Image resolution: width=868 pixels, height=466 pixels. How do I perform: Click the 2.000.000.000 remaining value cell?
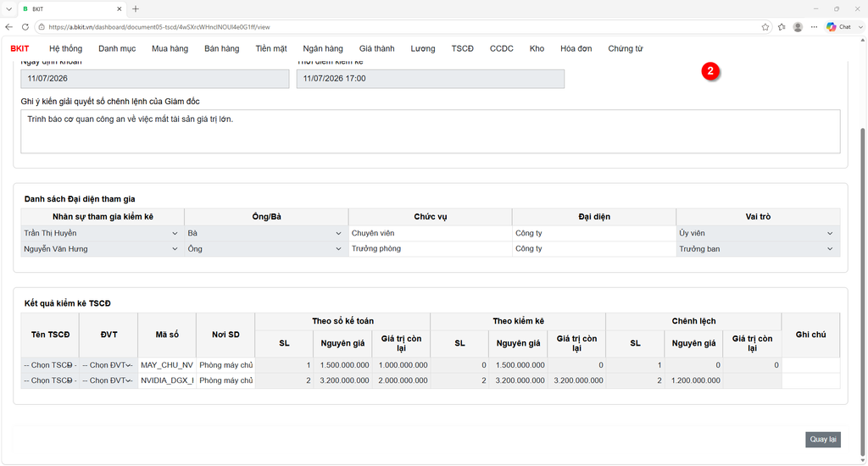401,380
